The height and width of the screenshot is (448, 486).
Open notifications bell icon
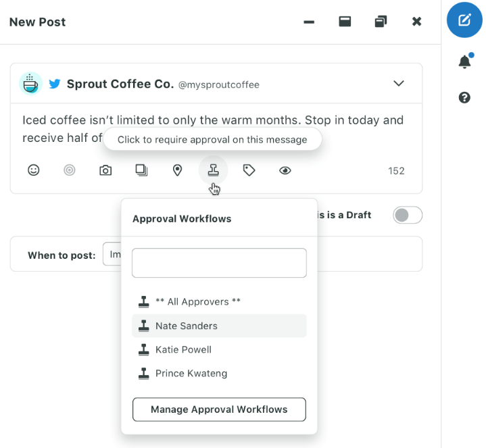464,61
